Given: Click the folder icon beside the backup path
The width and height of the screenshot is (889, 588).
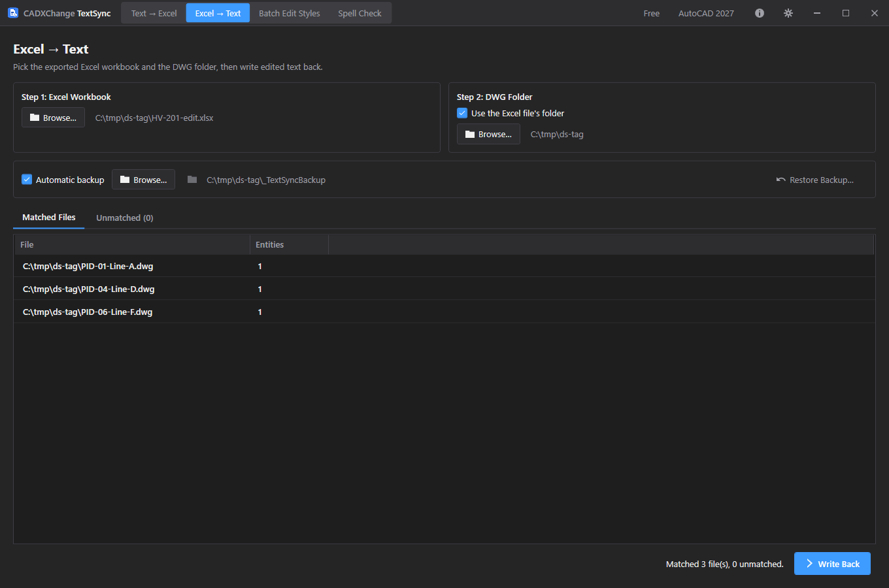Looking at the screenshot, I should (x=192, y=180).
